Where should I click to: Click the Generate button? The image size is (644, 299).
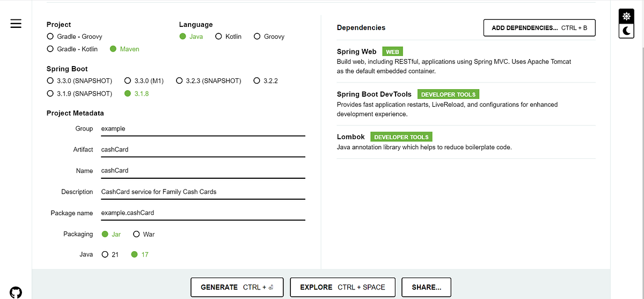click(238, 287)
